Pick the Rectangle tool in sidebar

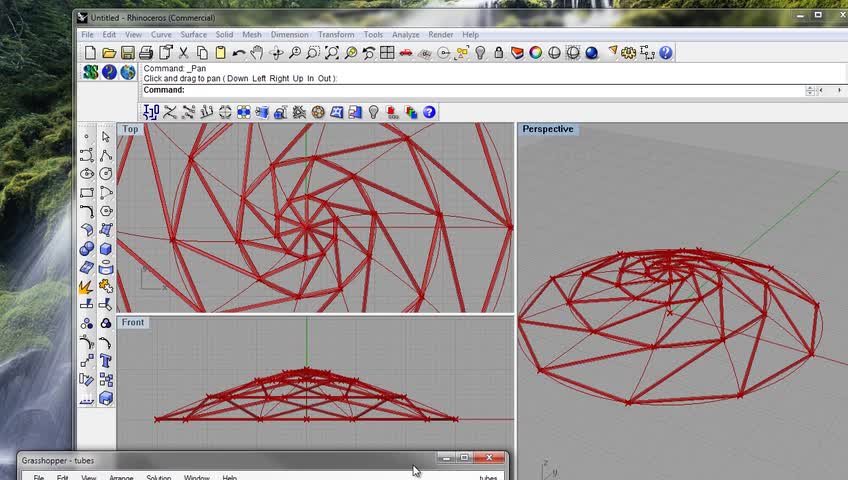87,192
